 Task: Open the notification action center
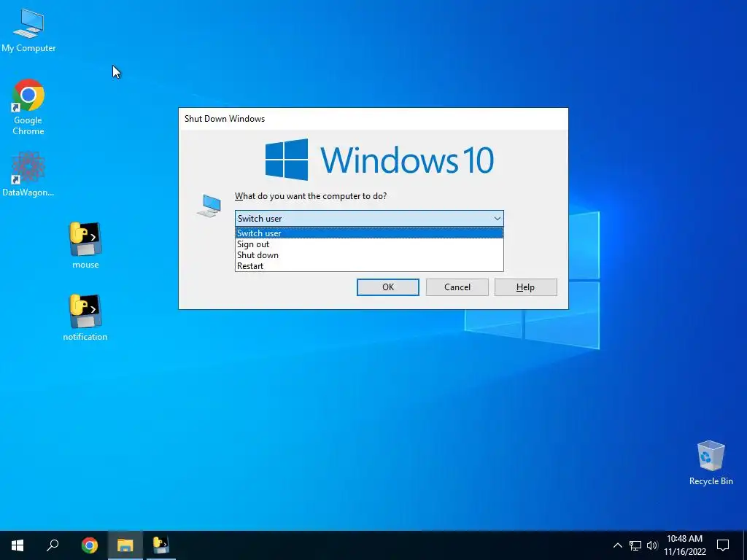point(723,545)
